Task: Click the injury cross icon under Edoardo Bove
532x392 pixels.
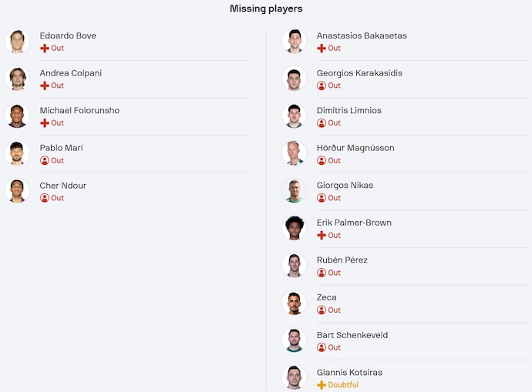Action: pyautogui.click(x=45, y=49)
